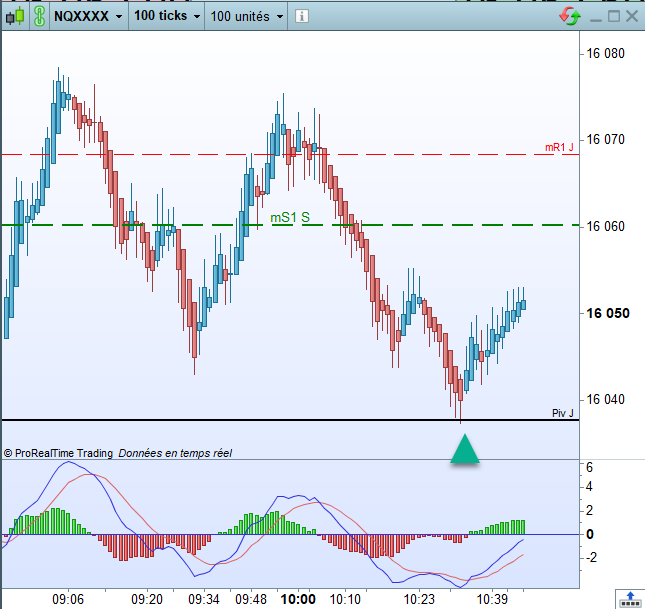Click the 16 050 price axis label
Viewport: 645px width, 609px height.
point(608,313)
